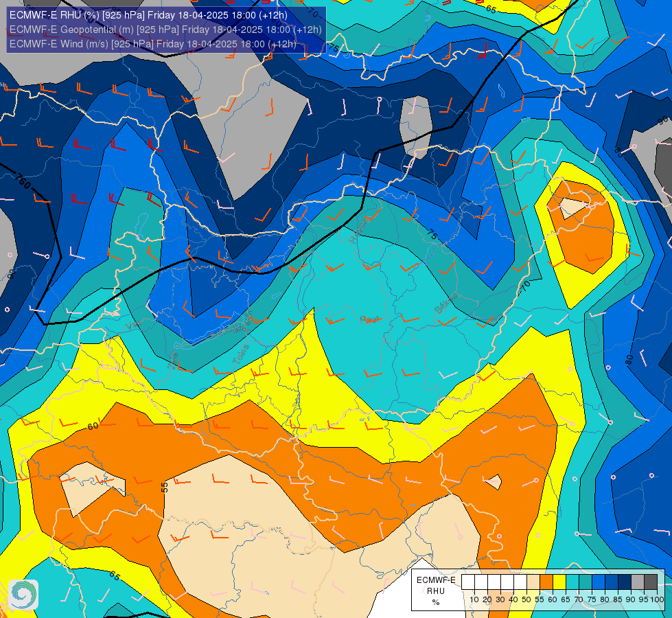Select the ECMWF-E Wind (m/s) title line

tap(153, 44)
